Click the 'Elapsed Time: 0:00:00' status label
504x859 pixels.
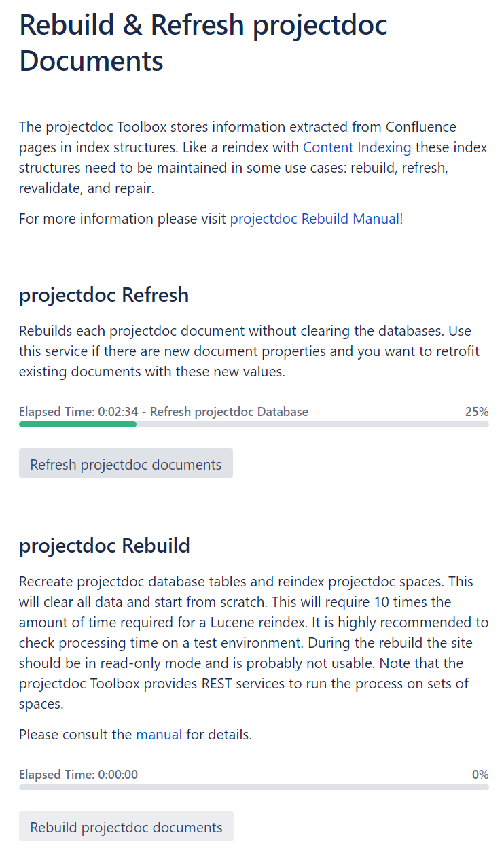pyautogui.click(x=78, y=775)
